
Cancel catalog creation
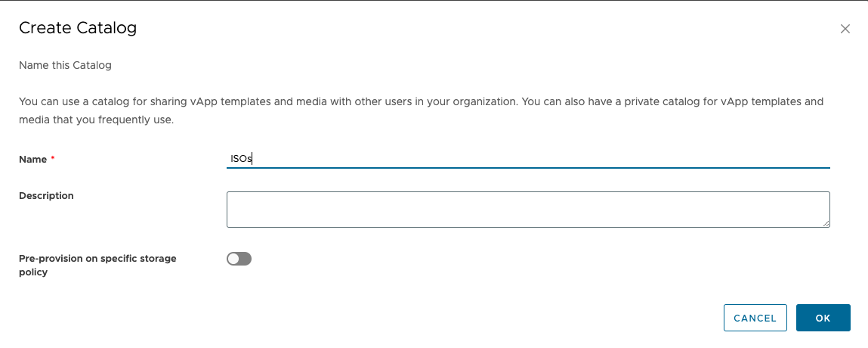pyautogui.click(x=755, y=318)
